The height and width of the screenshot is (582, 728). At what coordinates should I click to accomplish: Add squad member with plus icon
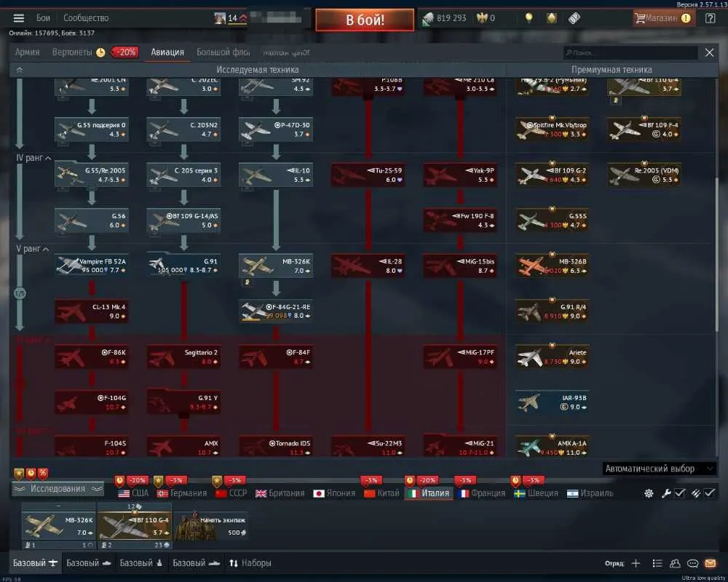pos(636,563)
